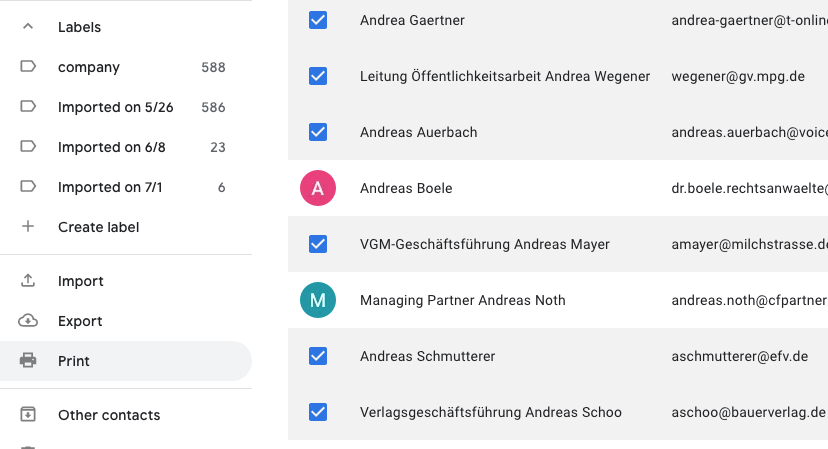Viewport: 828px width, 449px height.
Task: Click the Import upload icon
Action: [28, 281]
